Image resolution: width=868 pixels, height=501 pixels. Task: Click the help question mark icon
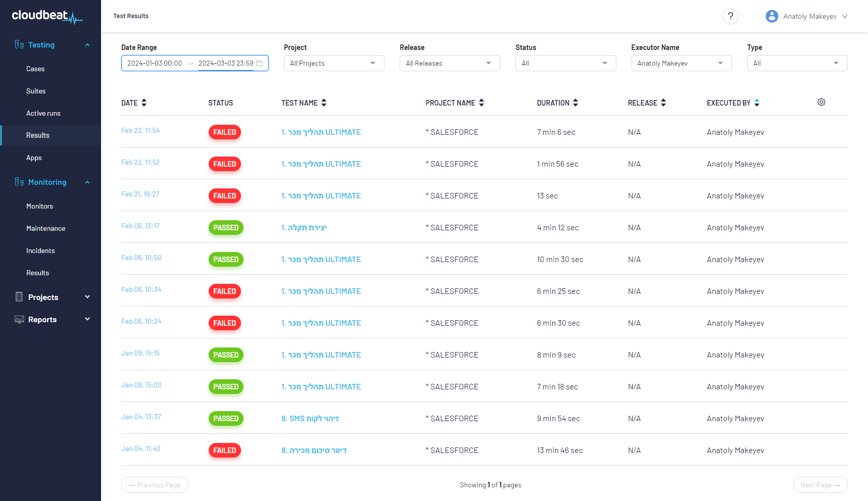point(730,16)
